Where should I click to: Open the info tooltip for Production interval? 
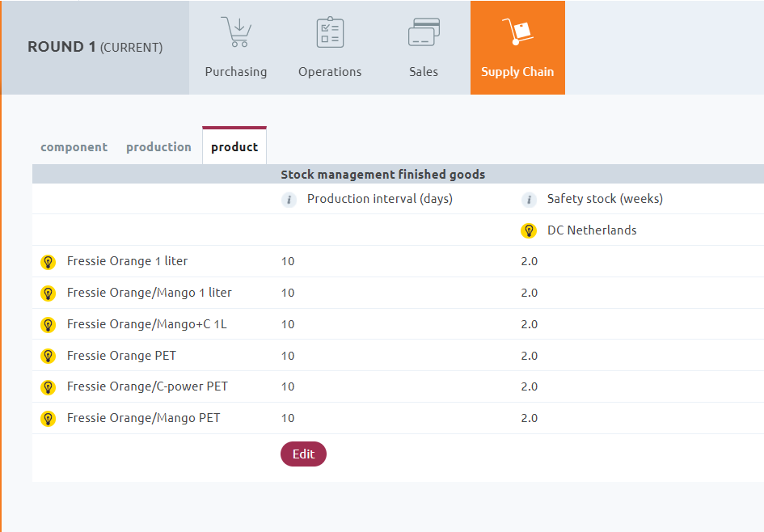coord(289,199)
